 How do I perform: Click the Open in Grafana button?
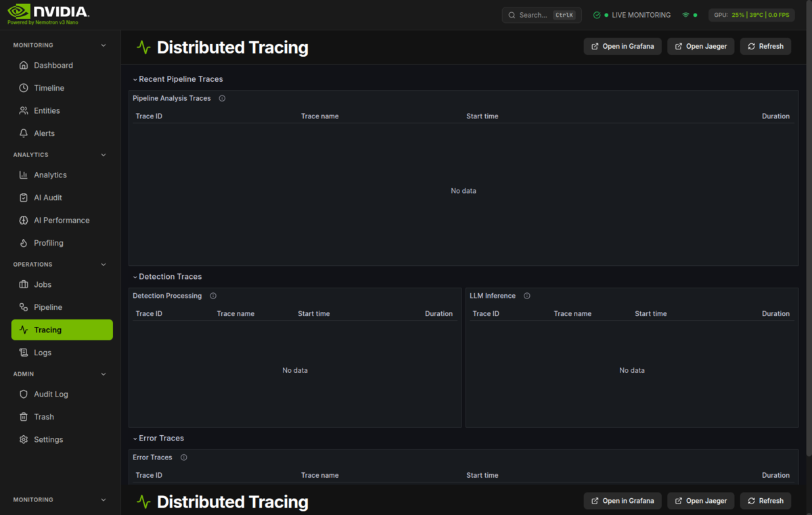click(623, 46)
